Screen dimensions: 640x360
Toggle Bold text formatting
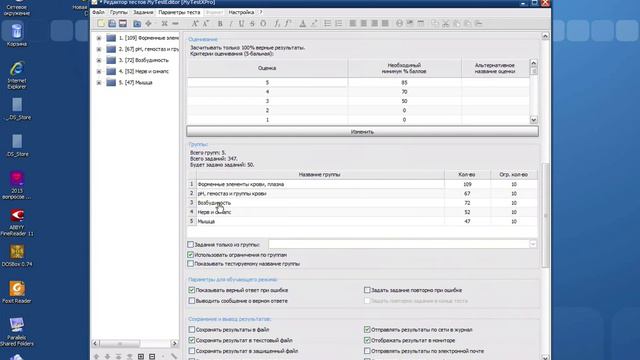tap(220, 24)
